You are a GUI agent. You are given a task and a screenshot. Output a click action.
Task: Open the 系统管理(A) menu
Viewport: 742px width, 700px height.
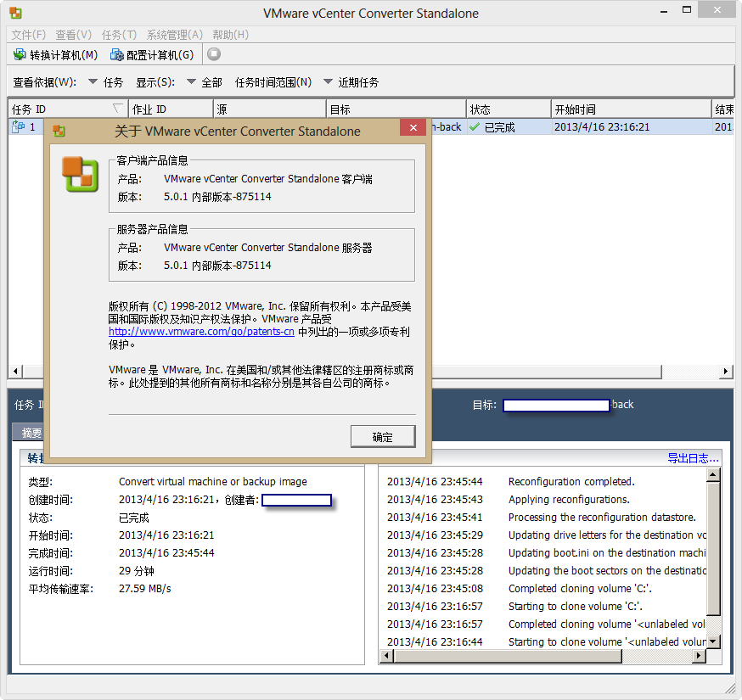(x=175, y=35)
